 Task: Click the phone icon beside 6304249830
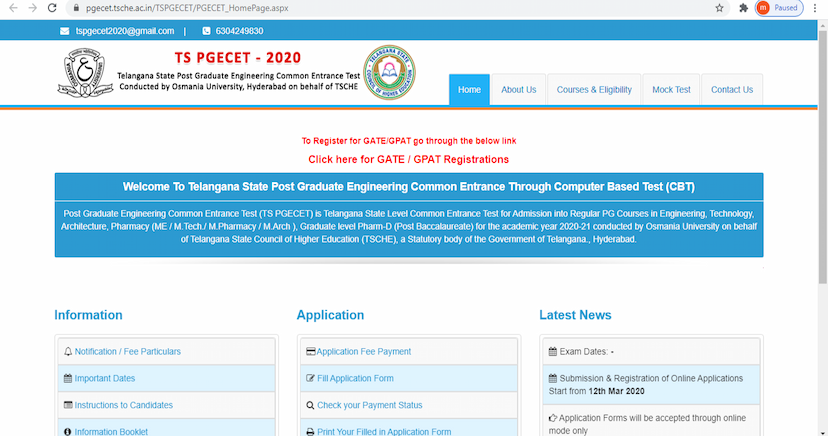click(x=206, y=31)
